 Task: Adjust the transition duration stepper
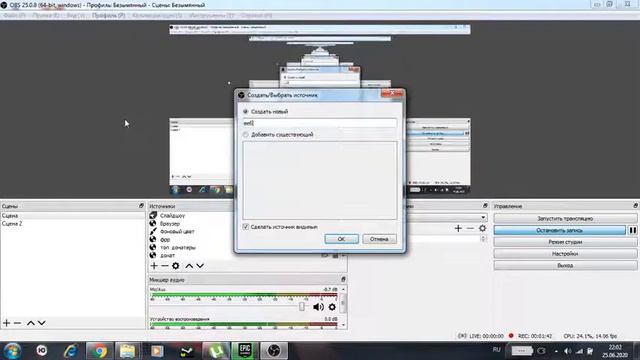483,239
